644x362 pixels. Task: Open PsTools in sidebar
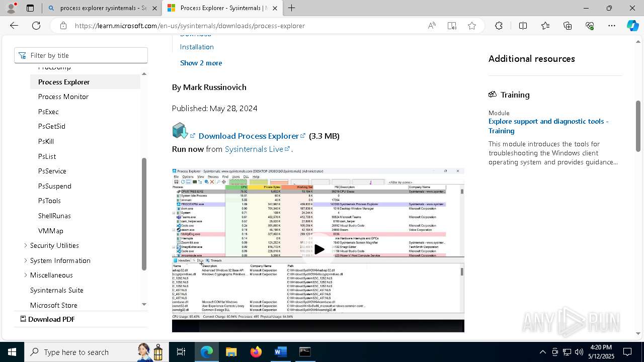click(49, 201)
